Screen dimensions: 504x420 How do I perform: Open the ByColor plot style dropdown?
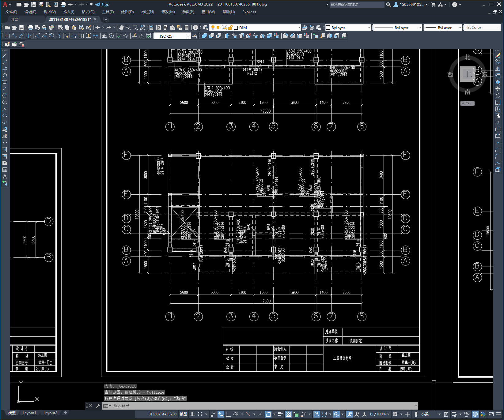pos(498,28)
